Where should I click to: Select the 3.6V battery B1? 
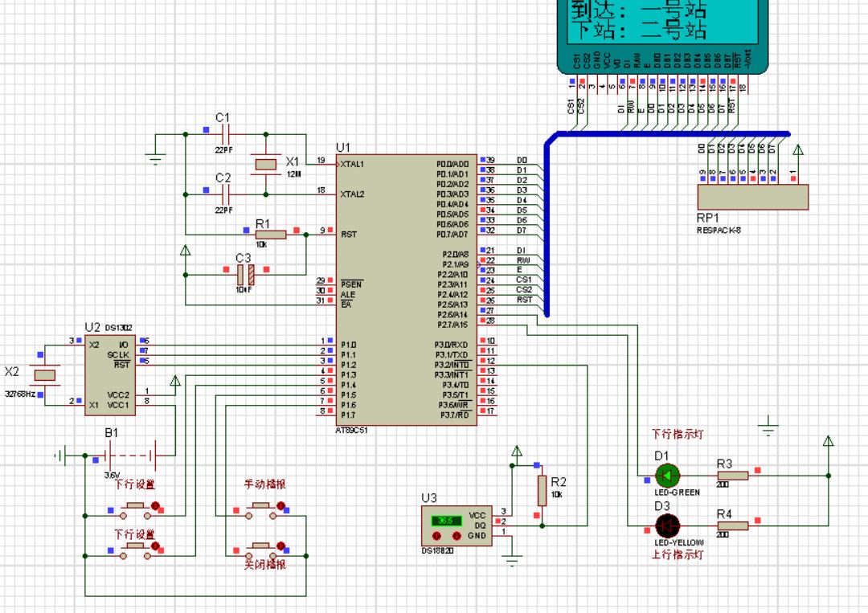(x=130, y=456)
